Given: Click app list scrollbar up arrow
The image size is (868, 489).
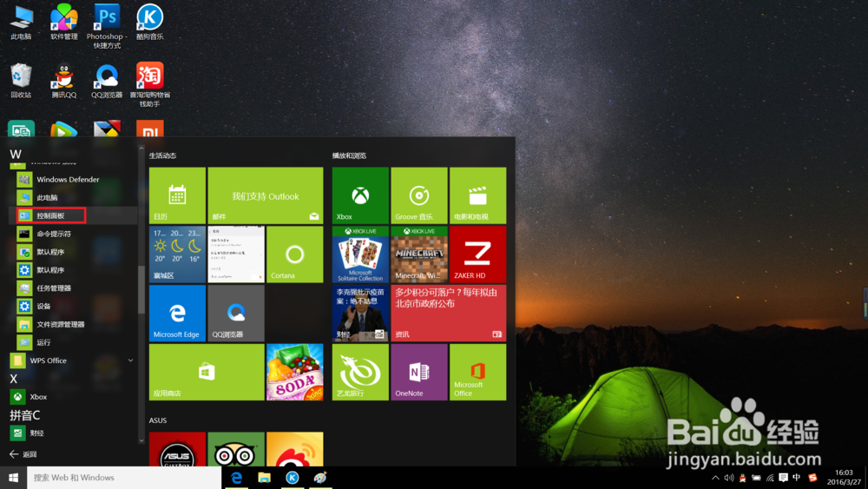Looking at the screenshot, I should click(141, 149).
